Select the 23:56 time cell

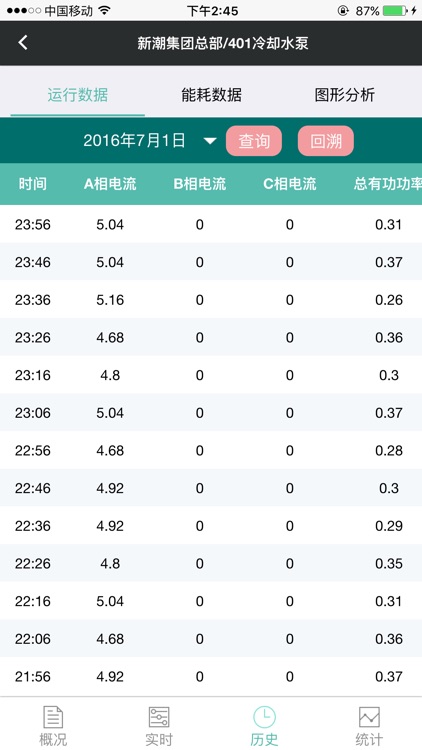[33, 224]
